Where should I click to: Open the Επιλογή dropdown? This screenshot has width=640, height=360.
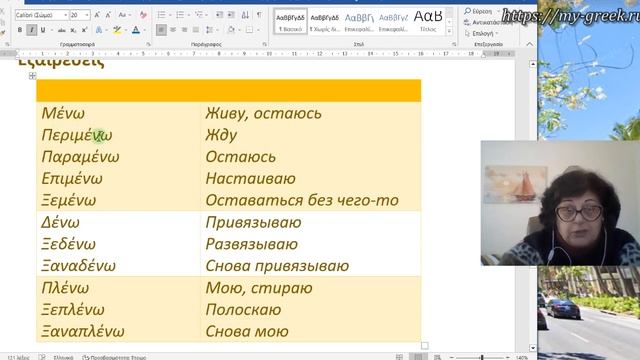click(482, 33)
